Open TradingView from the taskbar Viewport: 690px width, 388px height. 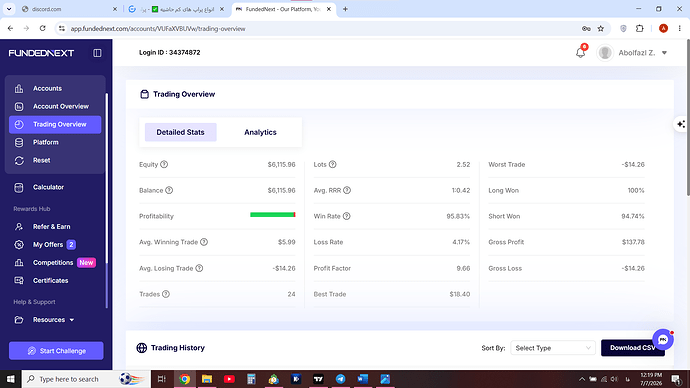(318, 379)
